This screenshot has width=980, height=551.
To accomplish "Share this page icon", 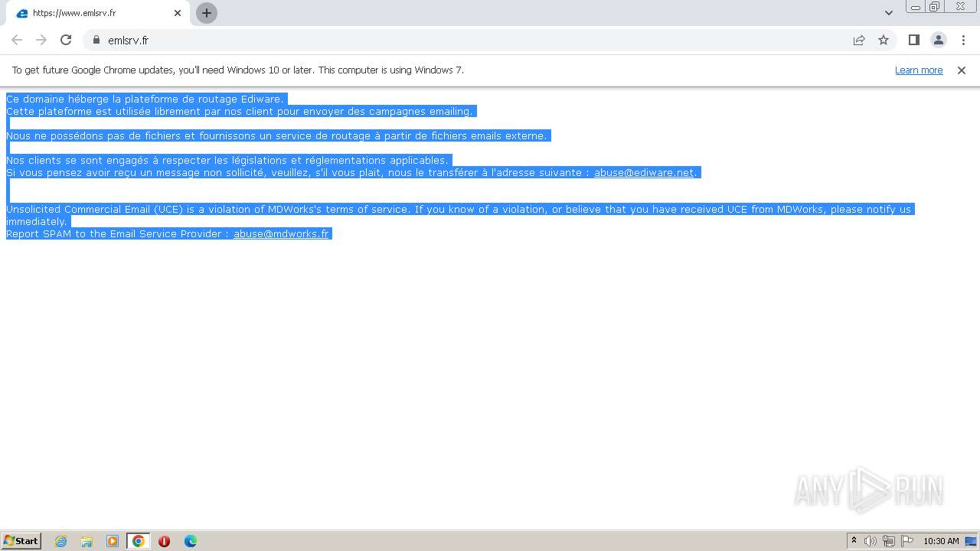I will point(859,40).
